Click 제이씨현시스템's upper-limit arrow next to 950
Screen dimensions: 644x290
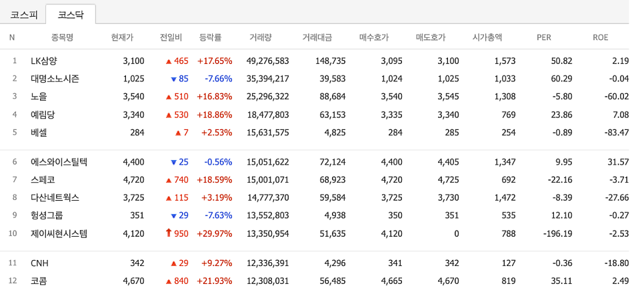click(168, 233)
